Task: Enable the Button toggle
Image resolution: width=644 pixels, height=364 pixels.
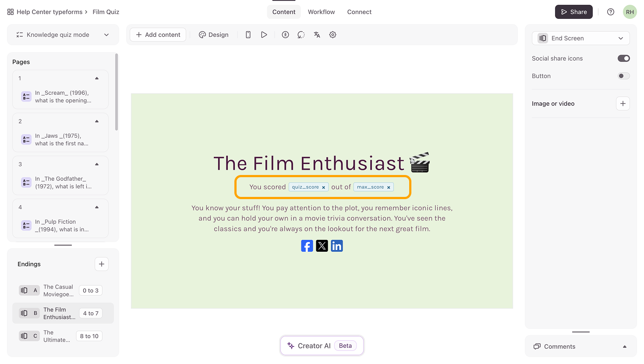Action: [623, 76]
